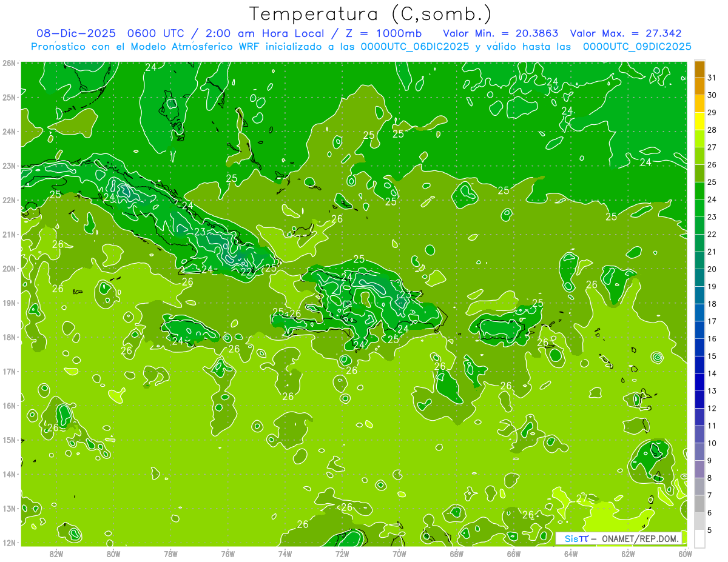This screenshot has width=728, height=562.
Task: Click the 15N latitude axis label
Action: click(8, 440)
